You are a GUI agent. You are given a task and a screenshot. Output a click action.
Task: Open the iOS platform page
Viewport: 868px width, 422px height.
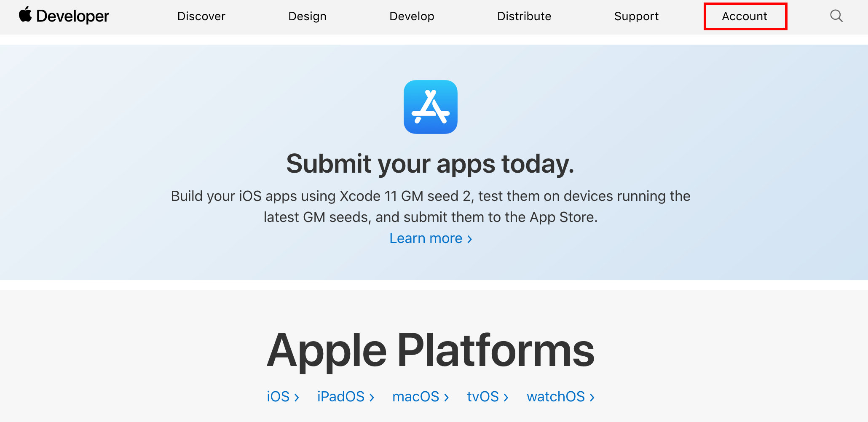[278, 396]
